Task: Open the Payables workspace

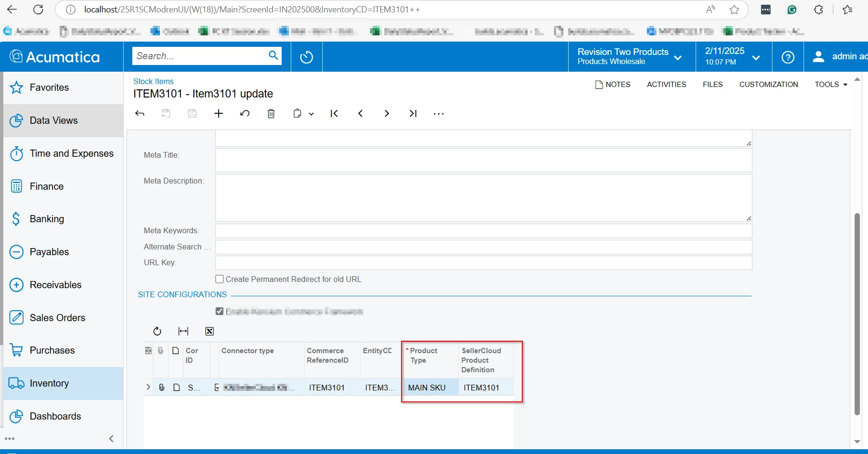Action: (x=63, y=252)
